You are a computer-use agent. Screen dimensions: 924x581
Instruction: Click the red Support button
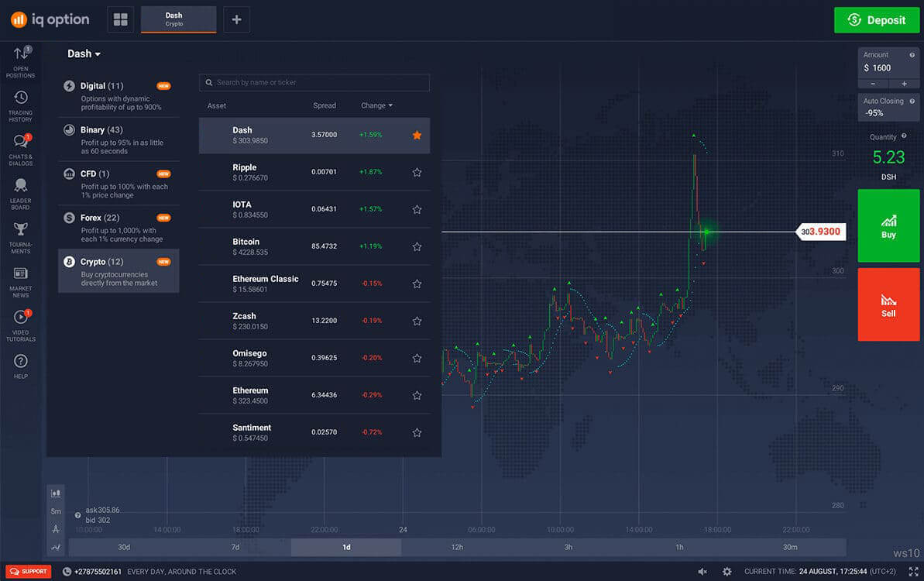[x=29, y=572]
